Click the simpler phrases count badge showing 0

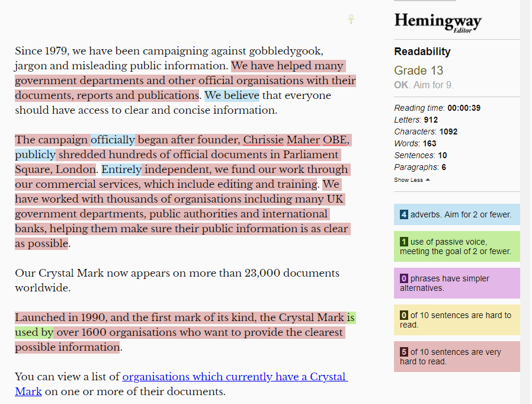404,278
